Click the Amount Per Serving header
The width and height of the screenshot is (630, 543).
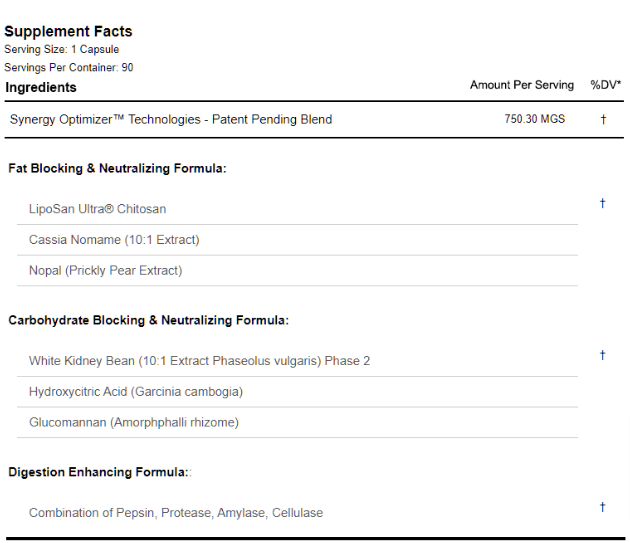[x=522, y=85]
